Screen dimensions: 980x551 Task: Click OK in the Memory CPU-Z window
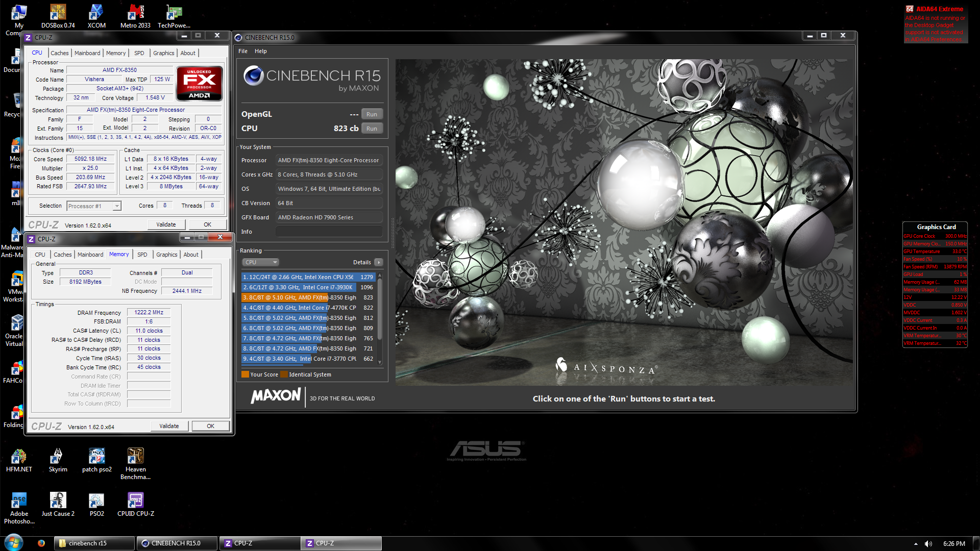pos(210,426)
